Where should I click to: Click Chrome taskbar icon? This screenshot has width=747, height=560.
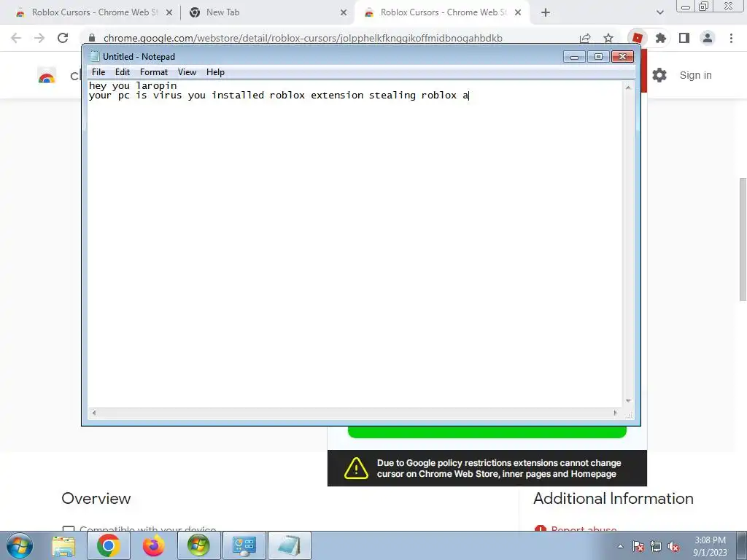point(108,545)
